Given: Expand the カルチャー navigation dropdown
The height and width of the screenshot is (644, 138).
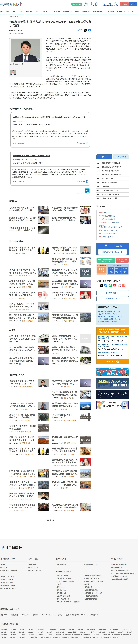Looking at the screenshot, I should pos(56,11).
